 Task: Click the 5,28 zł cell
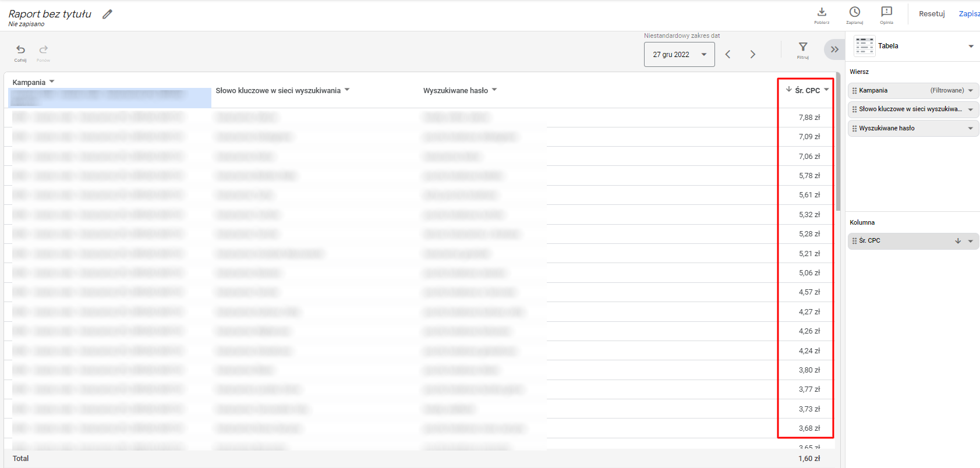(809, 234)
